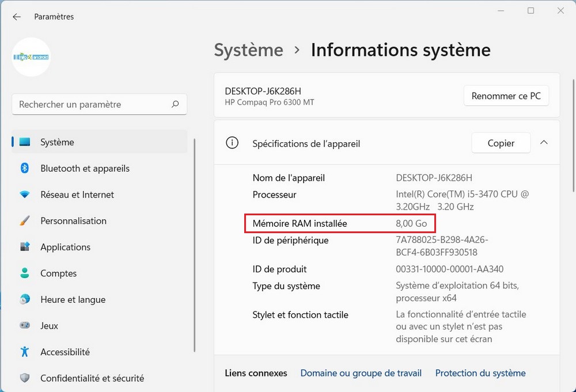Click the Accessibilité figure icon
Image resolution: width=576 pixels, height=392 pixels.
pyautogui.click(x=25, y=352)
